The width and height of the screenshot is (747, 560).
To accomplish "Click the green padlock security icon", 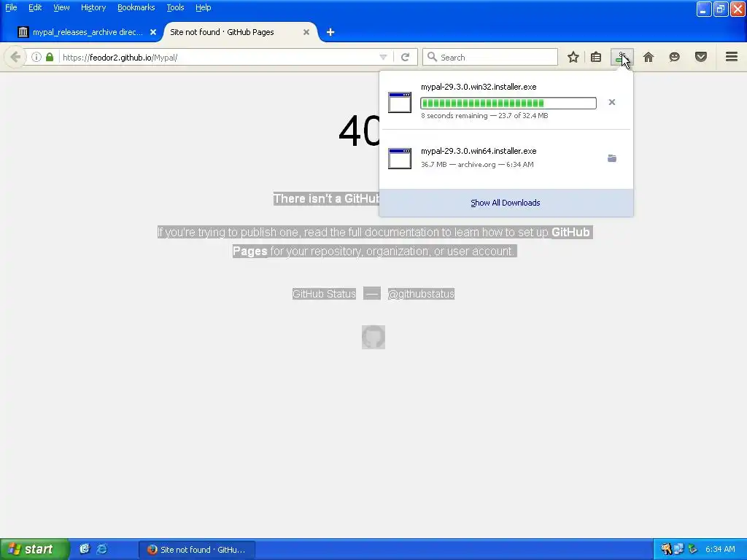I will (50, 57).
